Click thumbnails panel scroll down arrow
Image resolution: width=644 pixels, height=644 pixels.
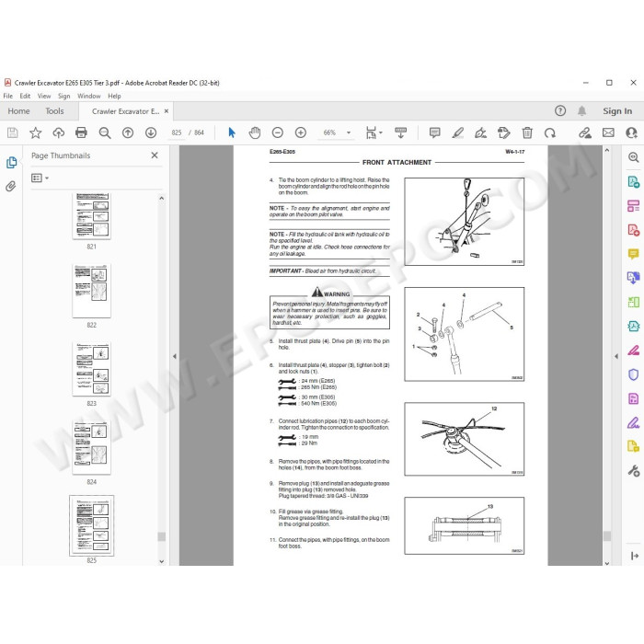pos(161,561)
